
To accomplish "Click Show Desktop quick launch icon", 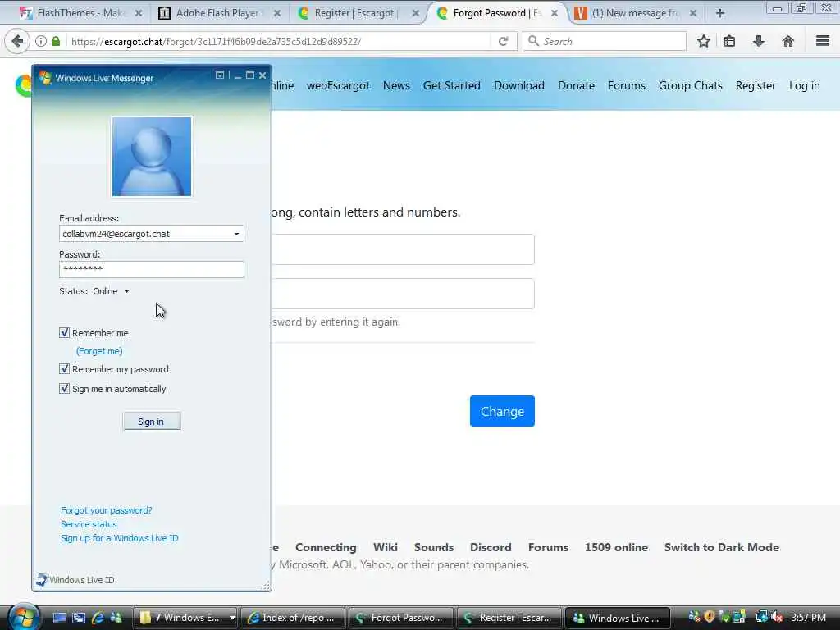I will tap(59, 618).
